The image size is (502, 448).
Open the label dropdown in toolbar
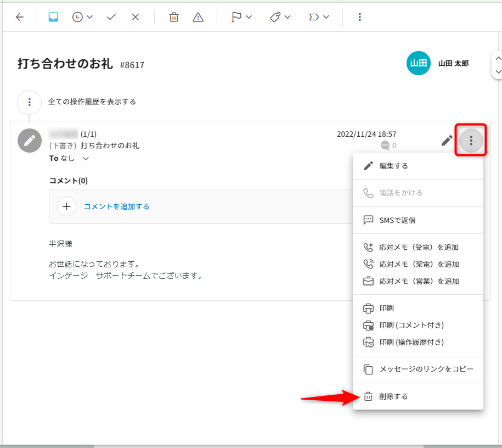(319, 17)
